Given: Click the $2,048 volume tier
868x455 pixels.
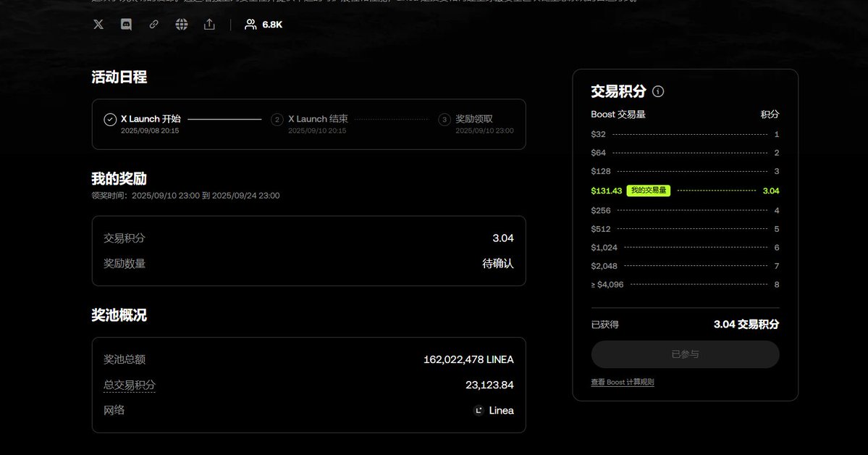Looking at the screenshot, I should coord(604,266).
